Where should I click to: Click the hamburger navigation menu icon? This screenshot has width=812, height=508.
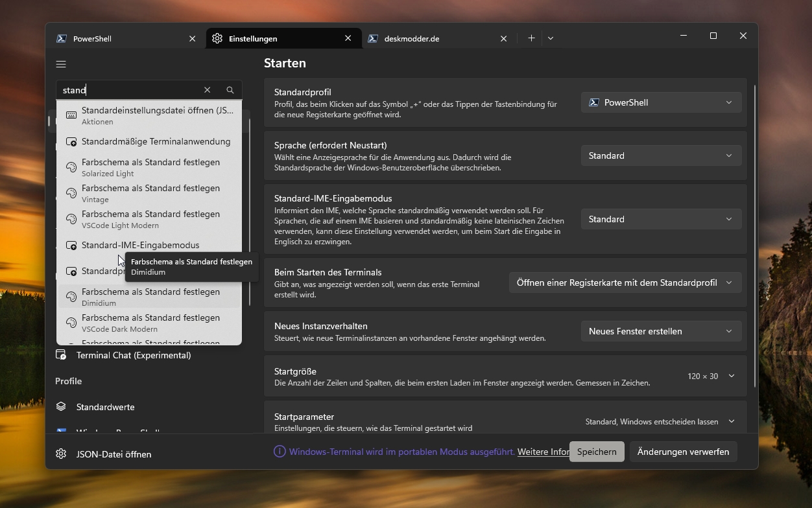point(61,64)
